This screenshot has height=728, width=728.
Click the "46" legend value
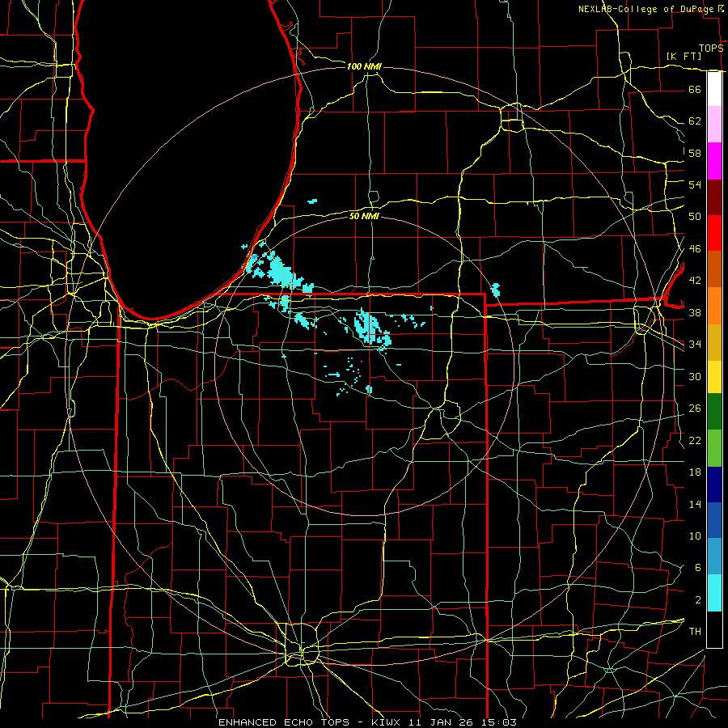[695, 249]
